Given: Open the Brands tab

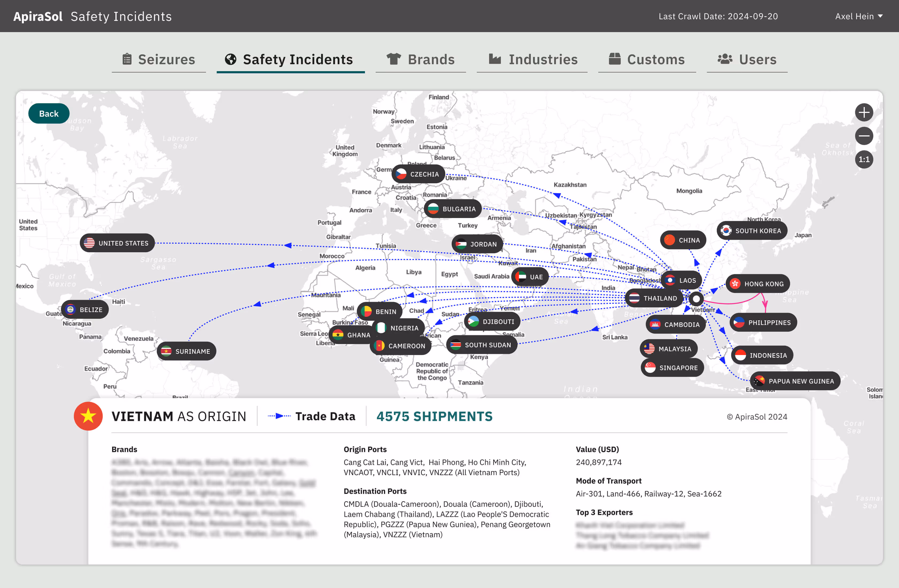Looking at the screenshot, I should coord(420,59).
